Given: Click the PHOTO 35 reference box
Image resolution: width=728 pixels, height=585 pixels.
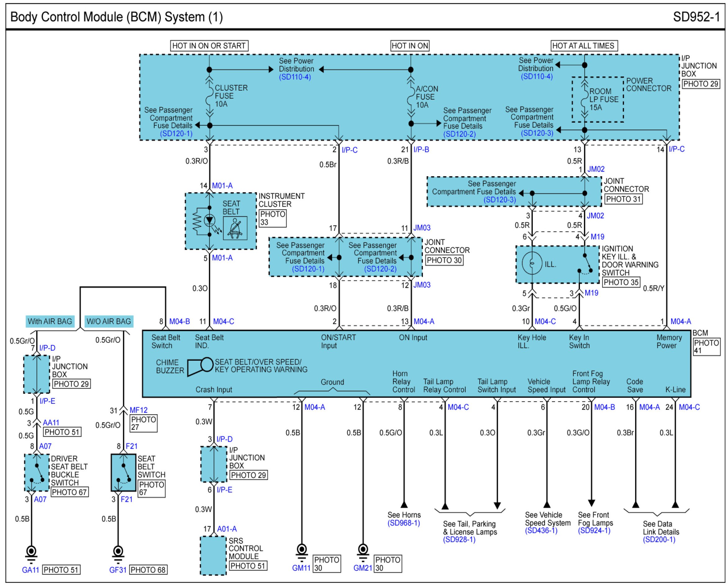Looking at the screenshot, I should [x=621, y=282].
